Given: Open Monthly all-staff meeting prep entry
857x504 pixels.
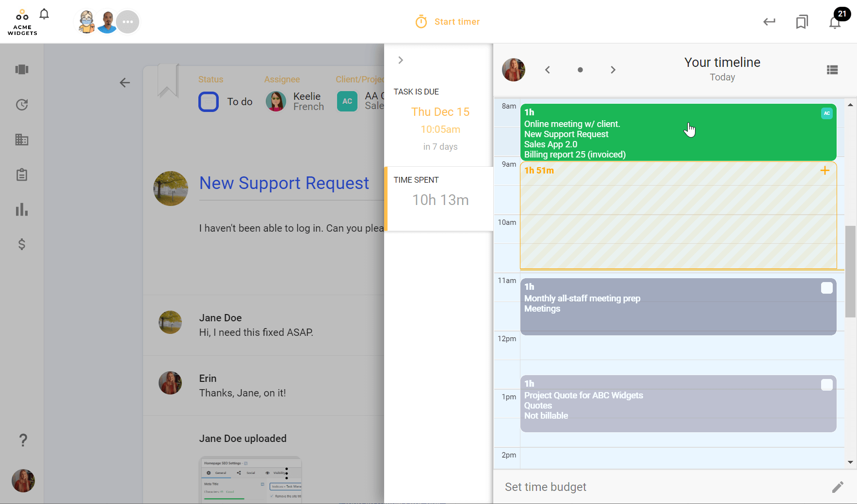Looking at the screenshot, I should (x=678, y=306).
